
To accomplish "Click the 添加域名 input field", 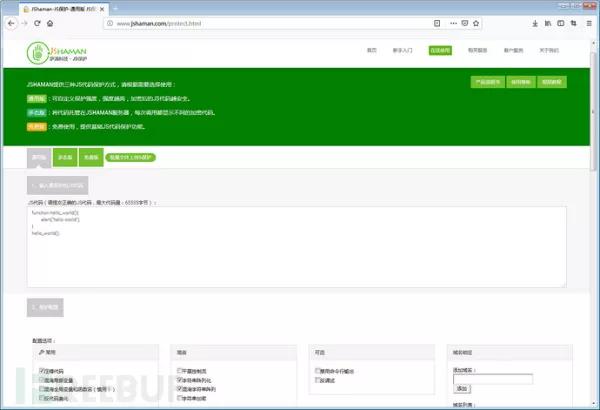I will [493, 379].
